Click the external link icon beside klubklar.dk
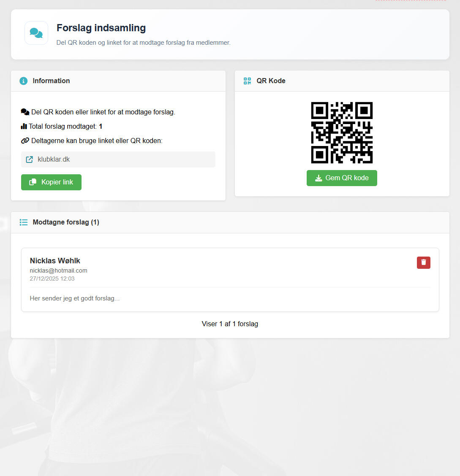The image size is (460, 476). coord(29,160)
